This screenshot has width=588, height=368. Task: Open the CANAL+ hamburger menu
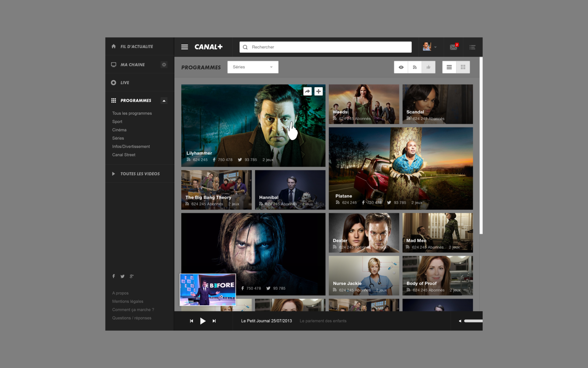coord(185,47)
